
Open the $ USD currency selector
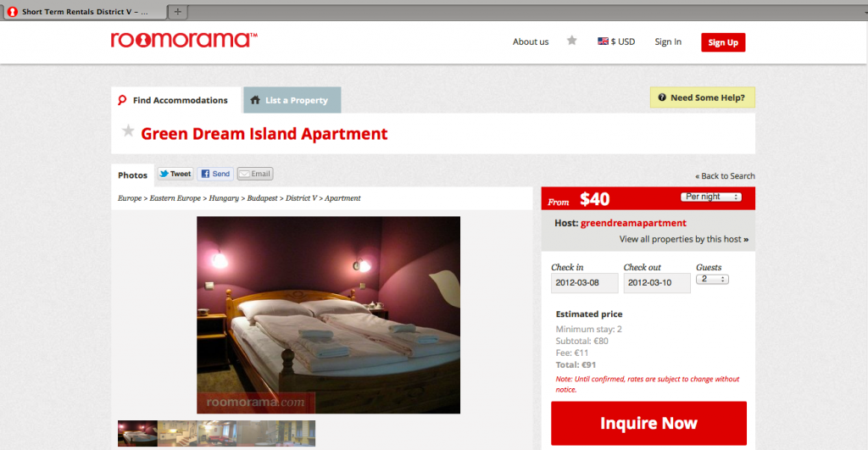[x=616, y=42]
